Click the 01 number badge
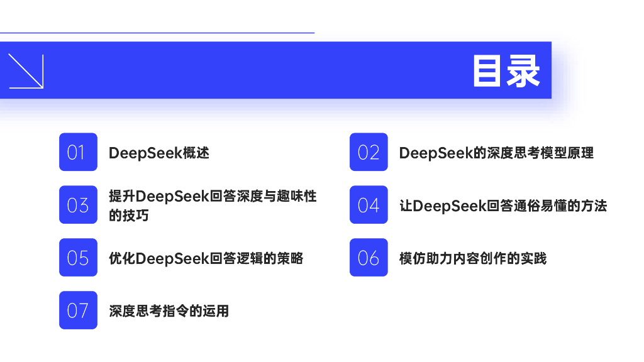This screenshot has width=644, height=362. (78, 152)
